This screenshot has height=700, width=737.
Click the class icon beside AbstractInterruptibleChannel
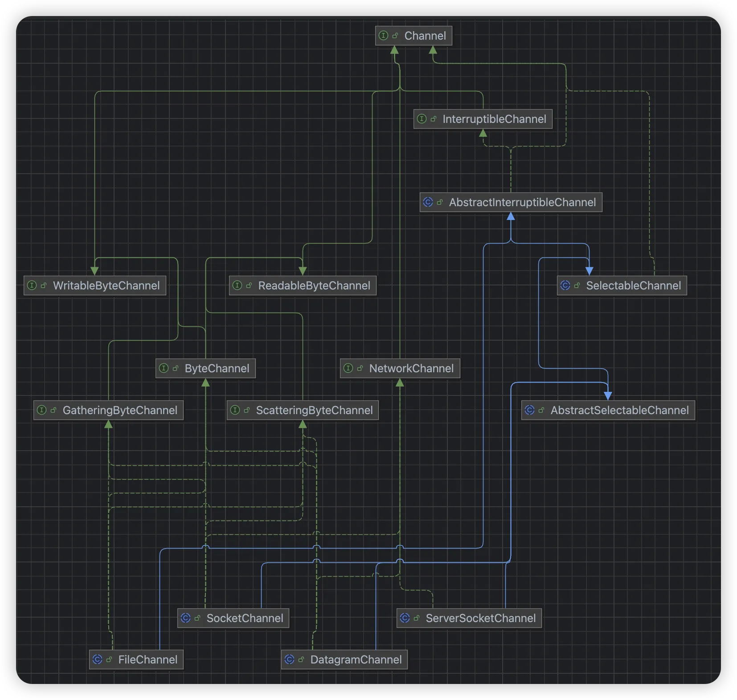[x=428, y=202]
